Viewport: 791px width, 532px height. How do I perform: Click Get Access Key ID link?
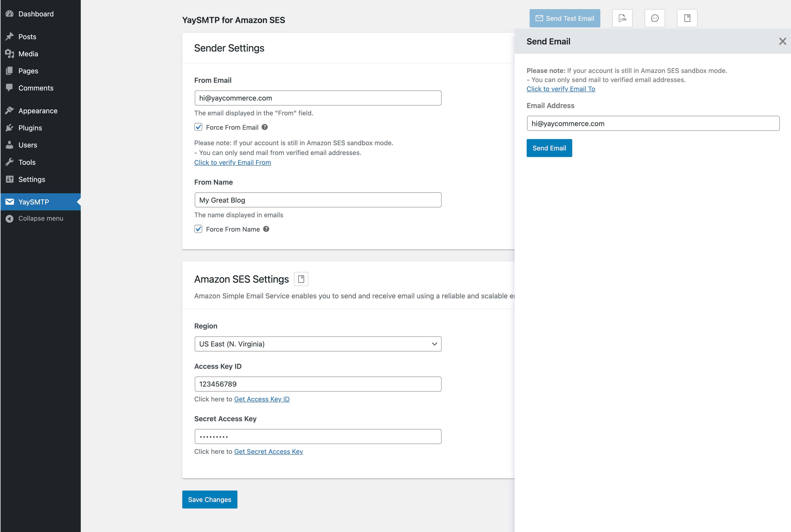262,398
